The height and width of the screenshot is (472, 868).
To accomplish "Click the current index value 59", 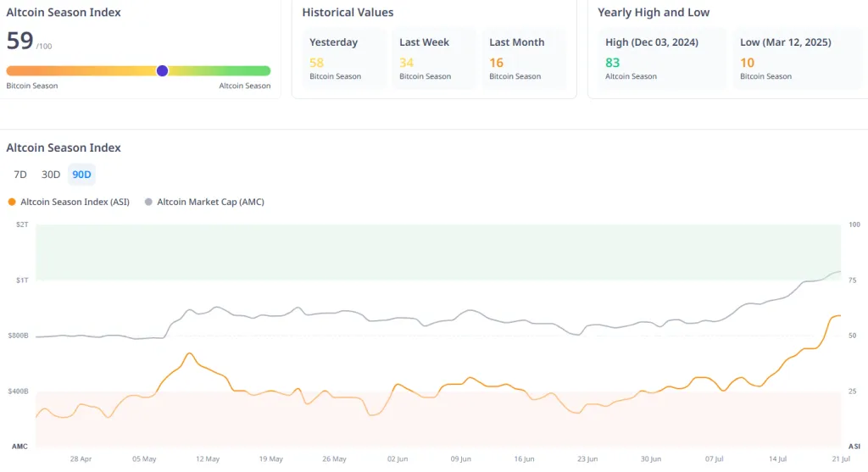I will point(20,41).
